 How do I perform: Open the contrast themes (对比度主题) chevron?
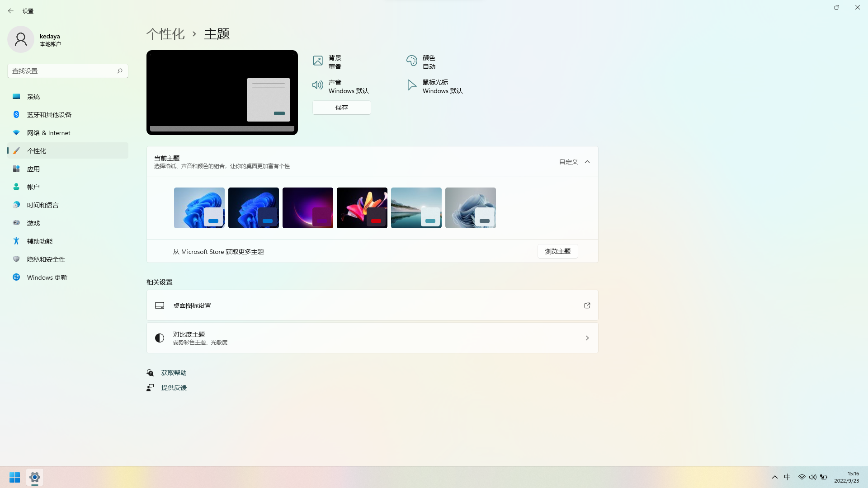coord(587,338)
